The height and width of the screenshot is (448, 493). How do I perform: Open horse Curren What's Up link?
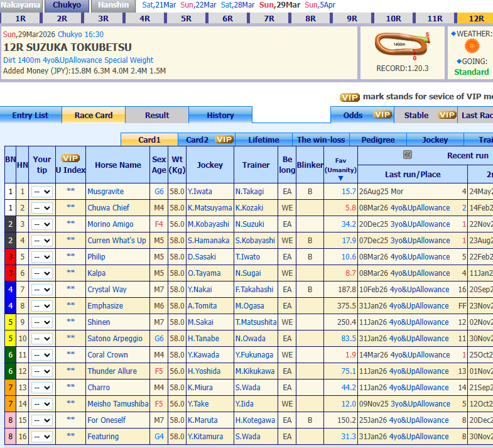(x=117, y=241)
